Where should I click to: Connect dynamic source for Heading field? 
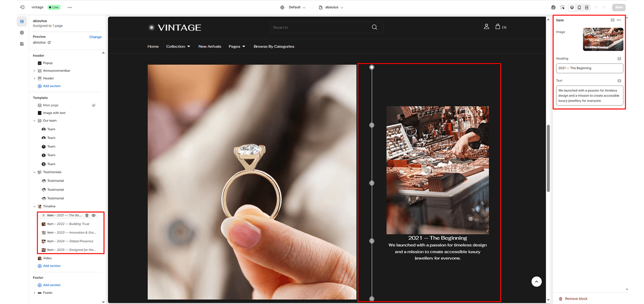coord(619,59)
